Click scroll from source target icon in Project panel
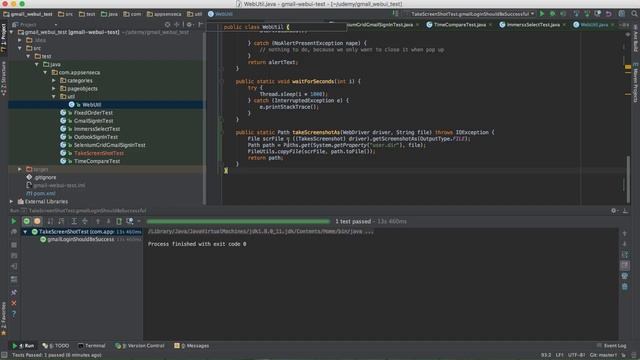 [x=167, y=24]
